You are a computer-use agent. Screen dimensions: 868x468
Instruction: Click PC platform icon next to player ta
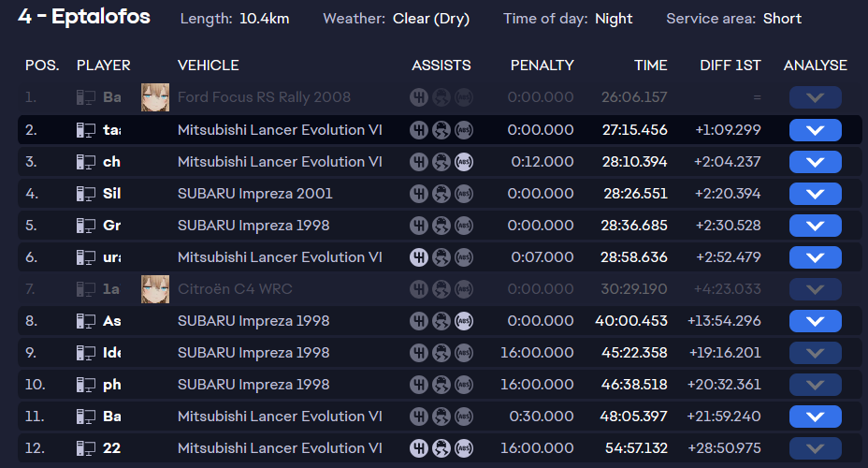click(86, 130)
